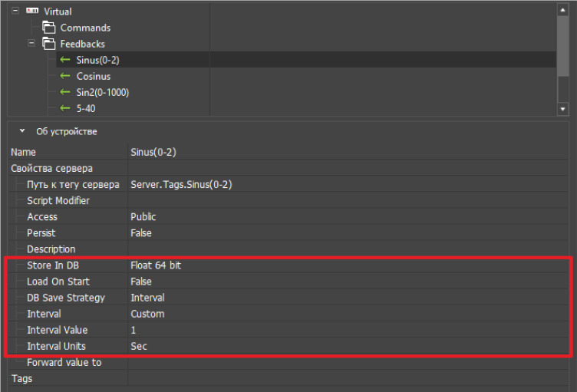
Task: Toggle the Load On Start value
Action: [141, 282]
